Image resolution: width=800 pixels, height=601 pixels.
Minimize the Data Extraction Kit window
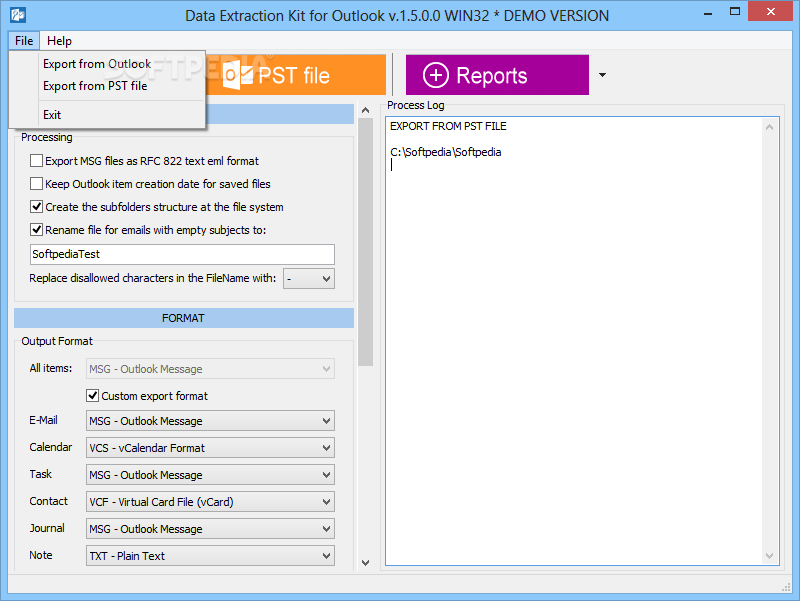pos(708,12)
